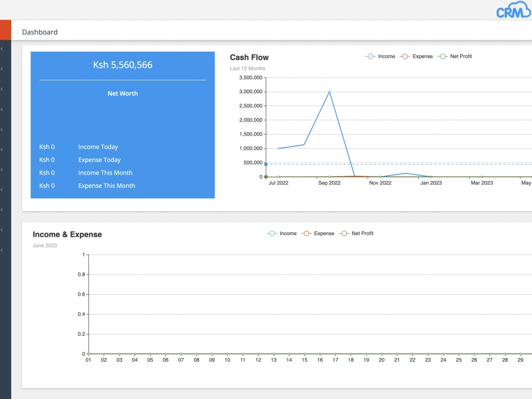Expand the third sidebar chevron from top

(x=2, y=89)
